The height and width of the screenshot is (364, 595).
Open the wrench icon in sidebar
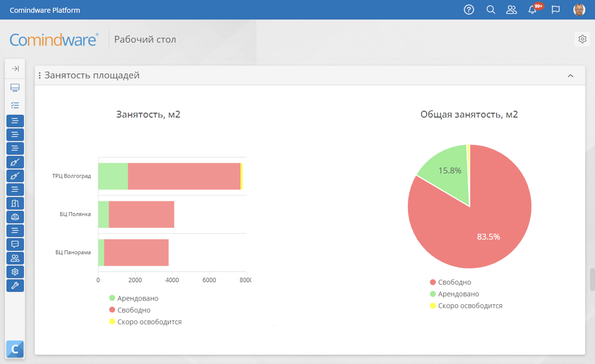coord(15,286)
